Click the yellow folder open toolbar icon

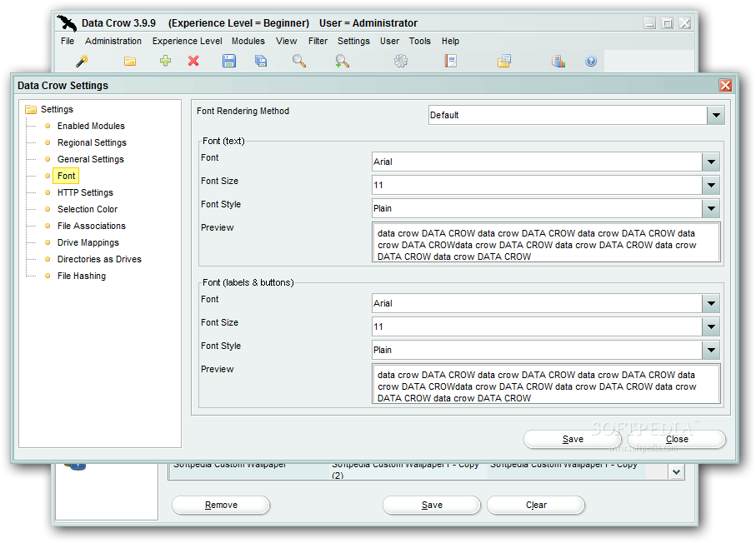click(x=130, y=61)
